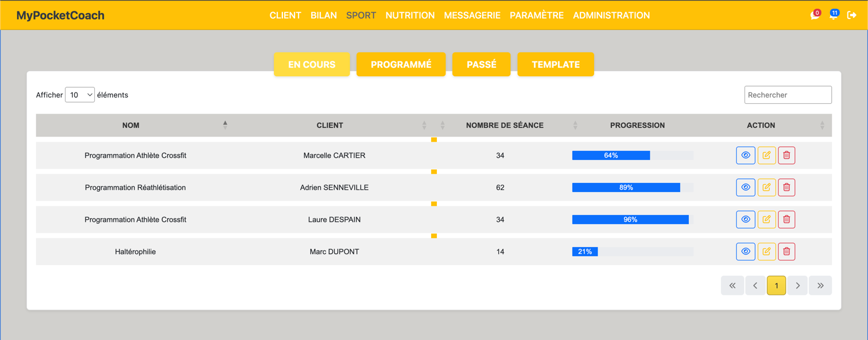Open the blue bell showing 11 notifications
Viewport: 868px width, 340px height.
pos(834,15)
